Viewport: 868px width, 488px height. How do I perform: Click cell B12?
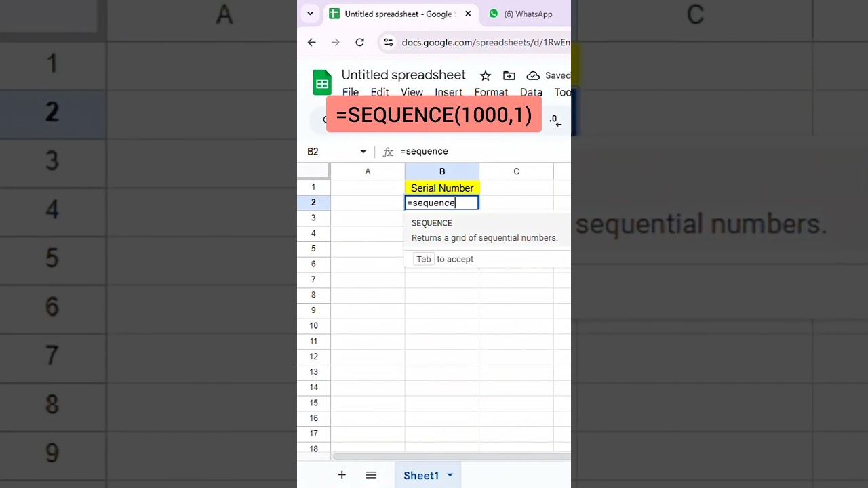click(442, 357)
